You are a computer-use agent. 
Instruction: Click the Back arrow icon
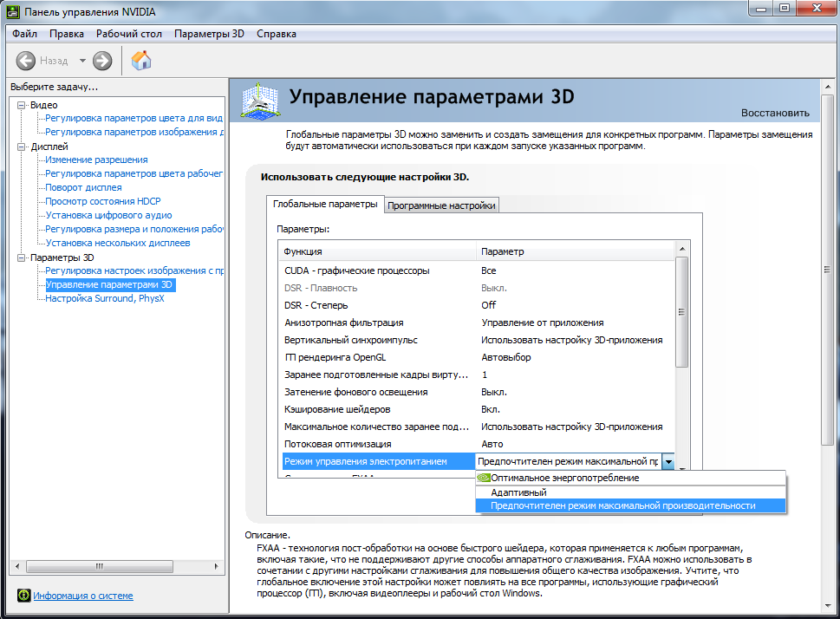pos(26,61)
